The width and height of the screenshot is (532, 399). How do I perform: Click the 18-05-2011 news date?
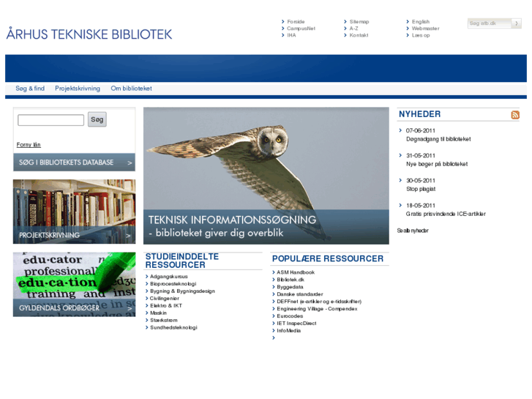pos(420,206)
